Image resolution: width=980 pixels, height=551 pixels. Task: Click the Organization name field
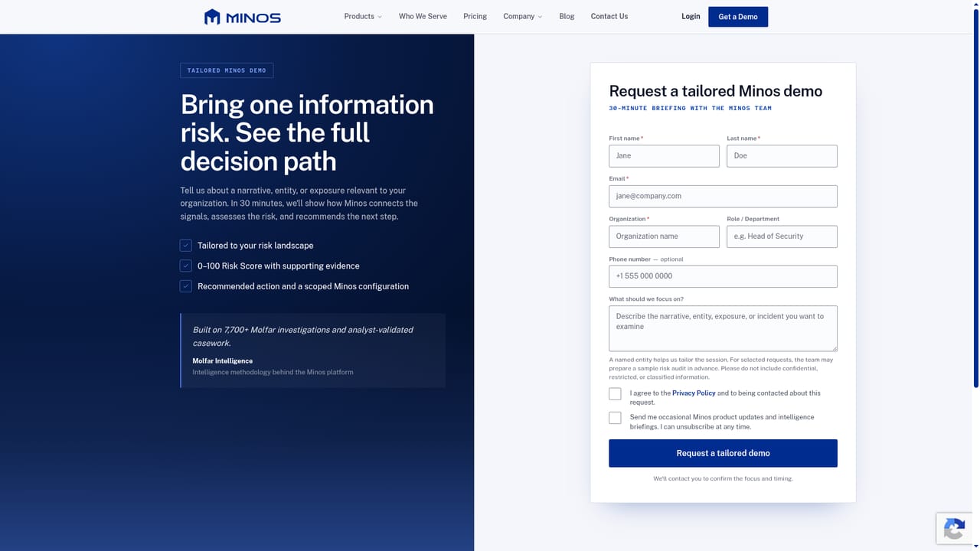click(664, 236)
